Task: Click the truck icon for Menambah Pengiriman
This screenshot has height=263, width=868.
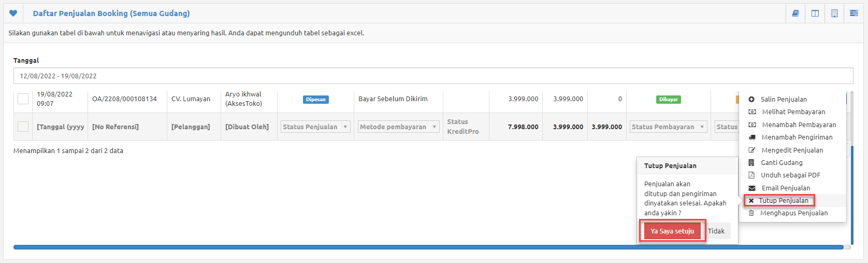Action: pos(752,137)
